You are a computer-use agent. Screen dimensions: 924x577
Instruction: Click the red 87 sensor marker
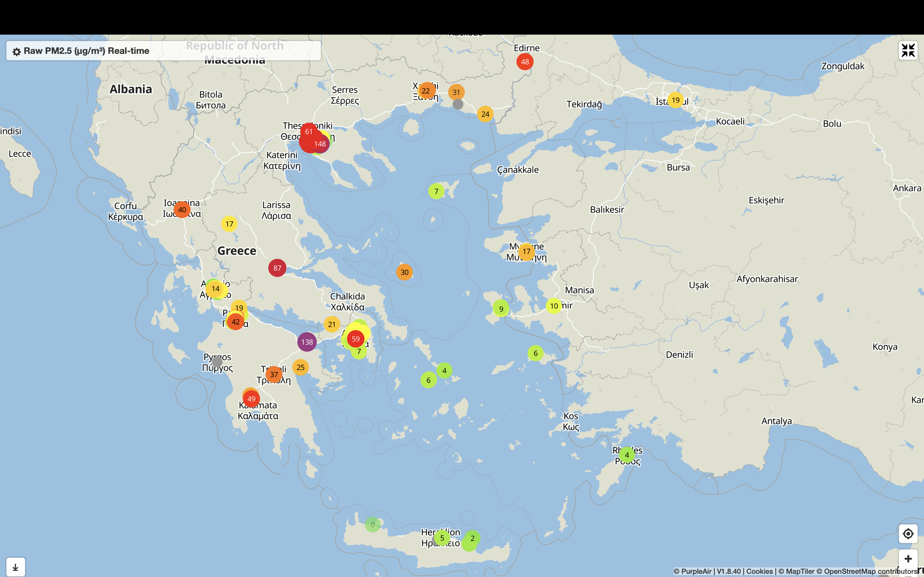click(277, 268)
